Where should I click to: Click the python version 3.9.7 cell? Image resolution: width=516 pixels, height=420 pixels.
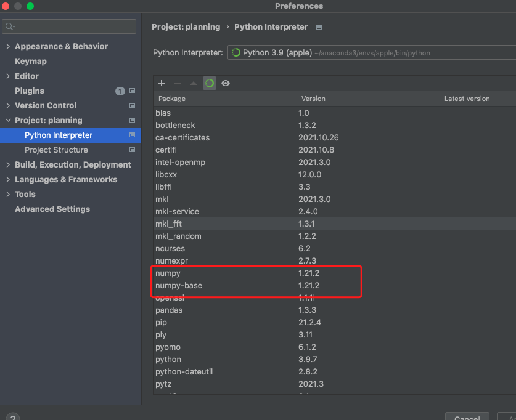click(x=308, y=360)
